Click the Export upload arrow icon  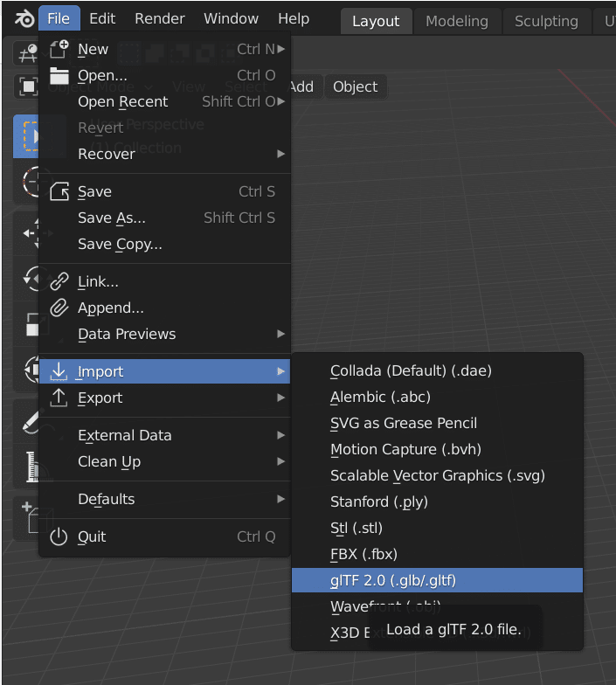(59, 398)
